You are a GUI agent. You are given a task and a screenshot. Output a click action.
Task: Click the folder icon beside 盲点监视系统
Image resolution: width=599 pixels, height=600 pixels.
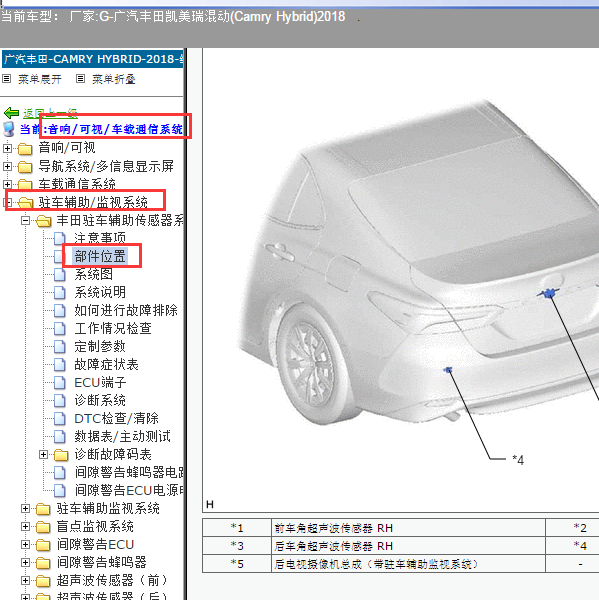point(43,527)
